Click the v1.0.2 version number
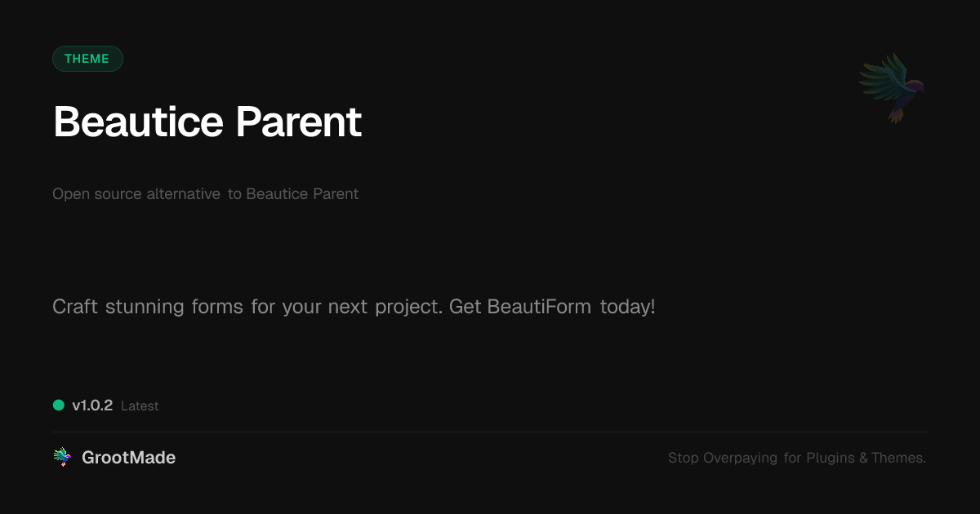980x514 pixels. 92,405
